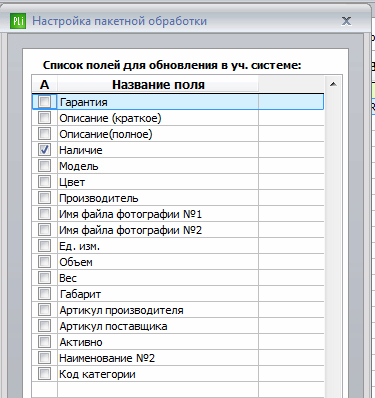Viewport: 375px width, 398px height.
Task: Click the green PLi application icon
Action: pyautogui.click(x=18, y=21)
